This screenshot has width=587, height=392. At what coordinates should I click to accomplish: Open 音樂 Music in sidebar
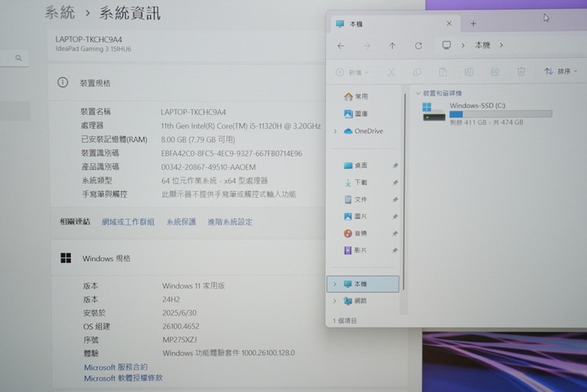pyautogui.click(x=355, y=233)
